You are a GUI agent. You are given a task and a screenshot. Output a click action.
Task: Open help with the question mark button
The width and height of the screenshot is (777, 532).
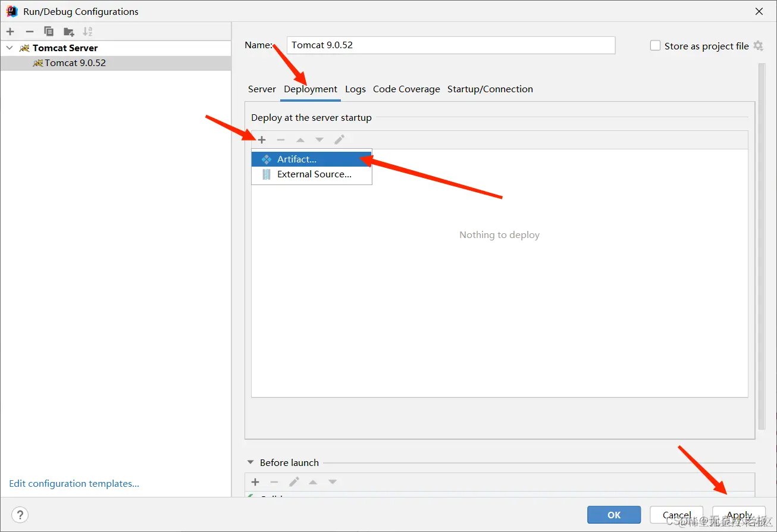point(20,515)
